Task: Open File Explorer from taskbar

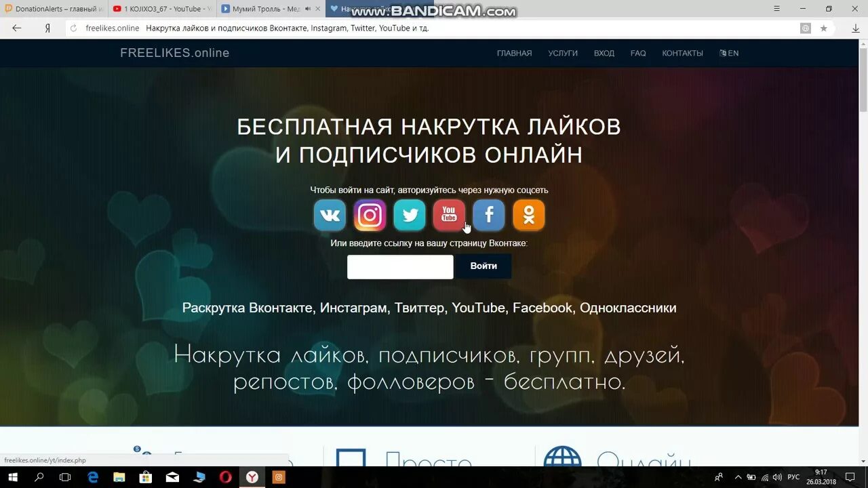Action: pyautogui.click(x=119, y=477)
